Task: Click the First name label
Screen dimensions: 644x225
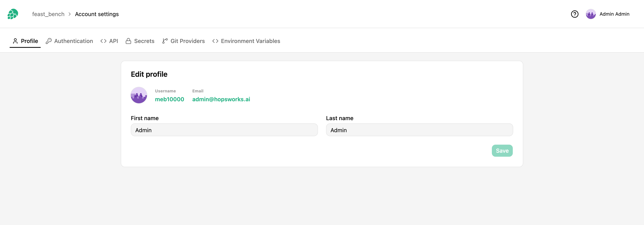Action: 145,118
